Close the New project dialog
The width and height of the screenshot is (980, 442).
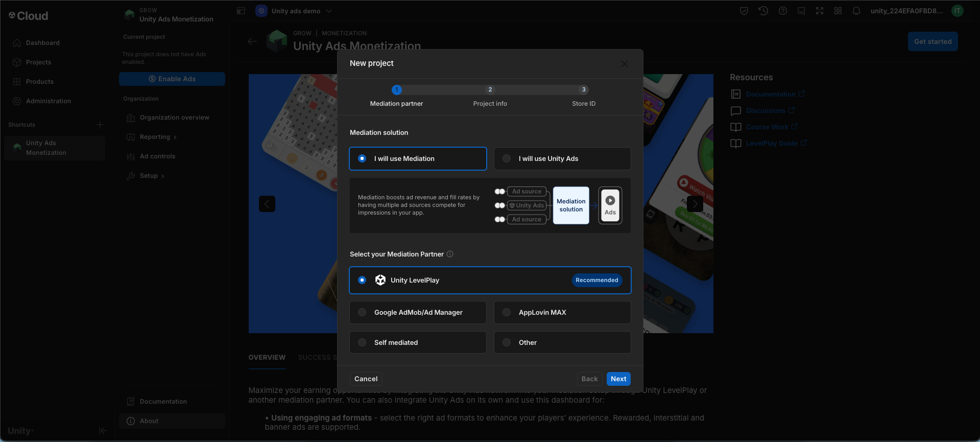[625, 64]
